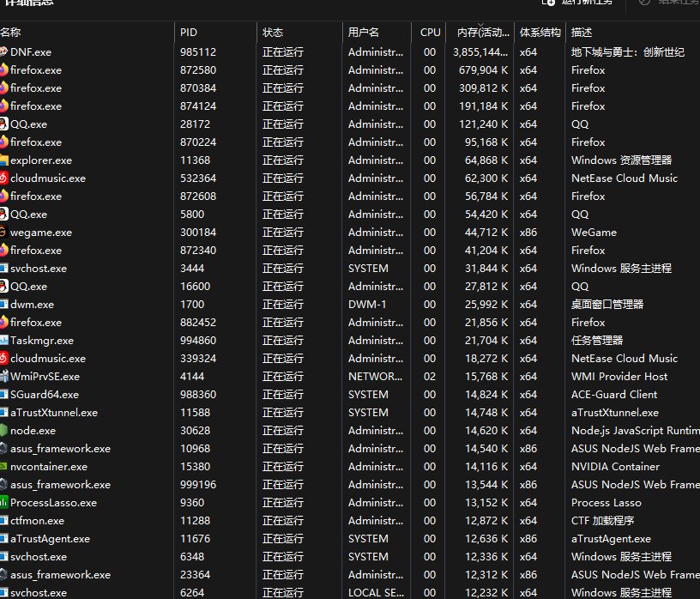
Task: Click description Process Lasso
Action: pos(606,503)
